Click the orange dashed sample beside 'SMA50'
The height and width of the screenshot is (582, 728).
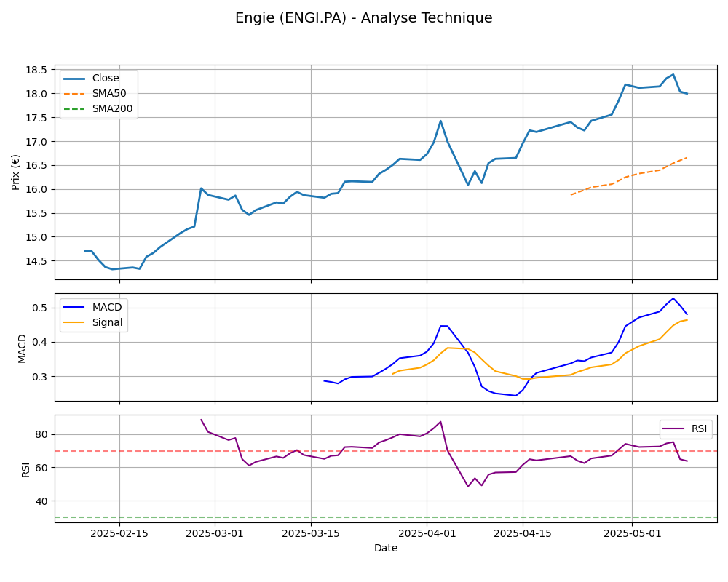click(74, 94)
